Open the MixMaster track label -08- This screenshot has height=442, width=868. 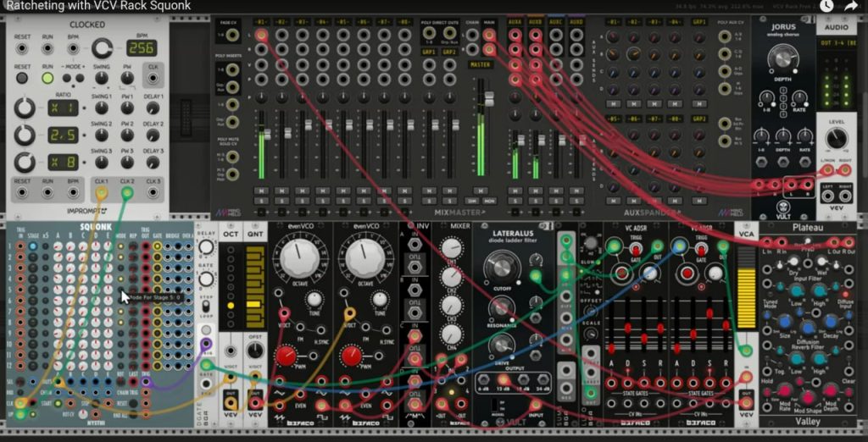[x=404, y=22]
